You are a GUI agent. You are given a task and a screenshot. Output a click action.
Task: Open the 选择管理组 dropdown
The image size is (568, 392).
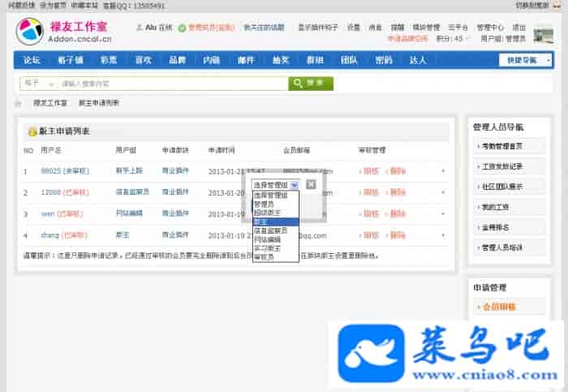[275, 185]
